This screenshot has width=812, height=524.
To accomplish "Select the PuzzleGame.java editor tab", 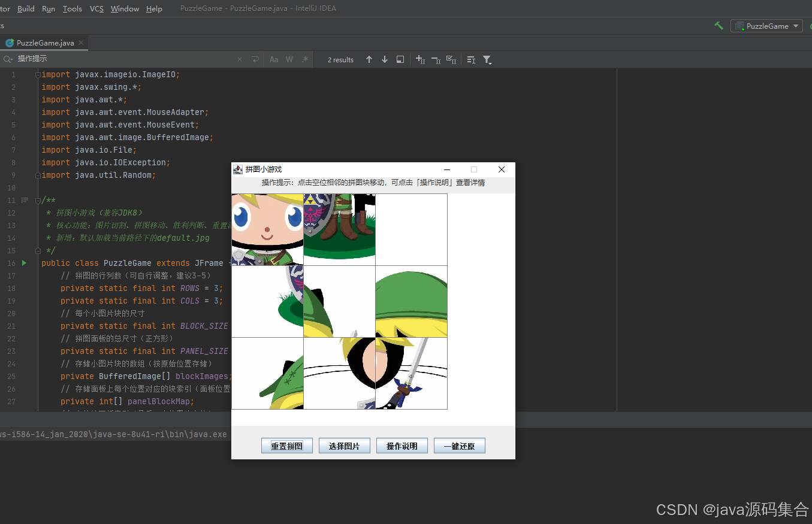I will pyautogui.click(x=45, y=43).
